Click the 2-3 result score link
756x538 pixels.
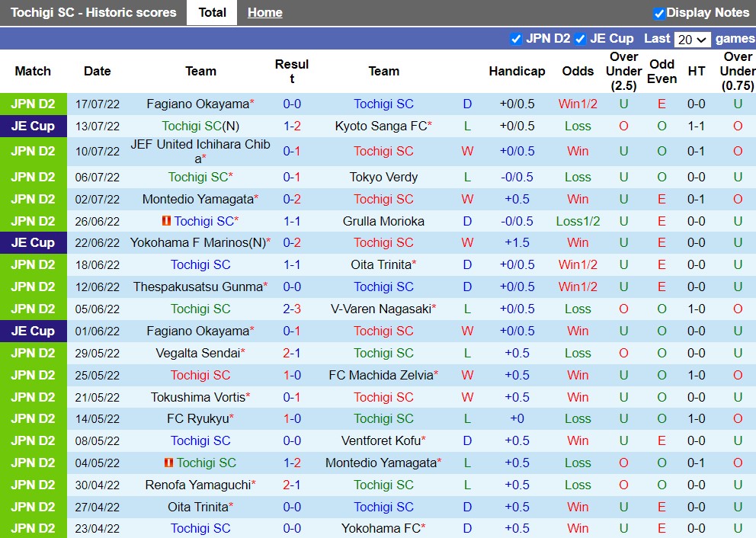tap(292, 309)
